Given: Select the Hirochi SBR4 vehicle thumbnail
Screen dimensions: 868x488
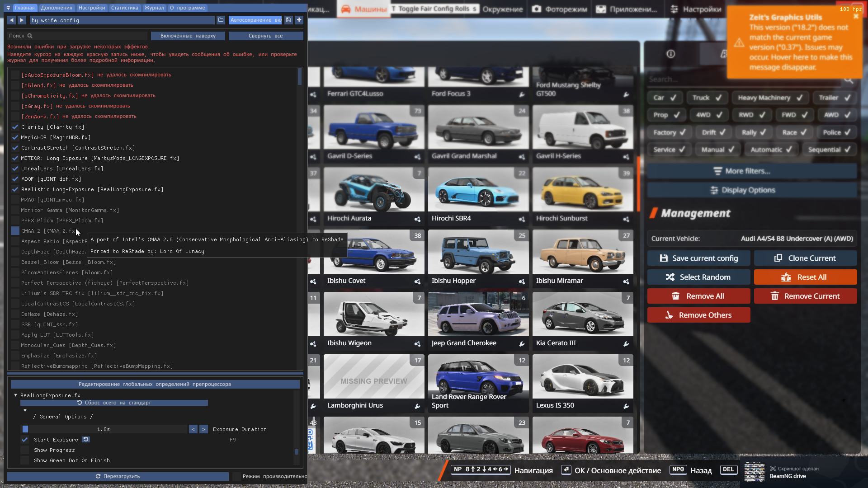Looking at the screenshot, I should coord(478,190).
